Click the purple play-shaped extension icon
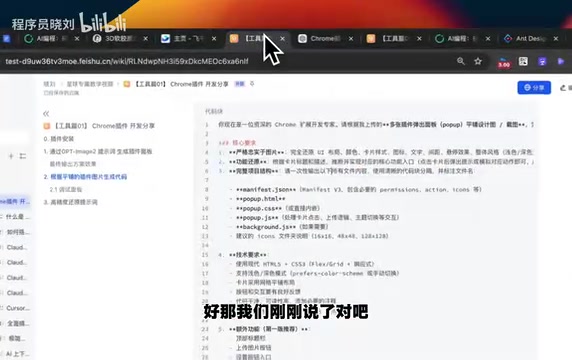Image resolution: width=572 pixels, height=360 pixels. 561,61
